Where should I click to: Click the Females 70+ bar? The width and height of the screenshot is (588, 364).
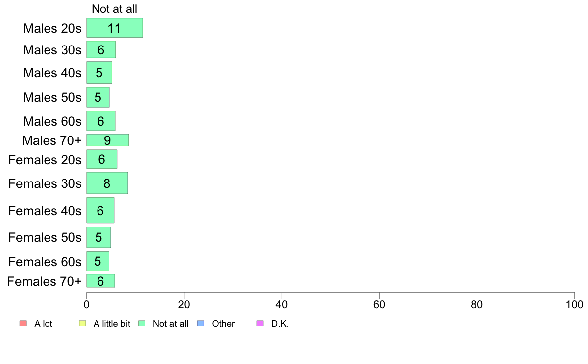[100, 281]
